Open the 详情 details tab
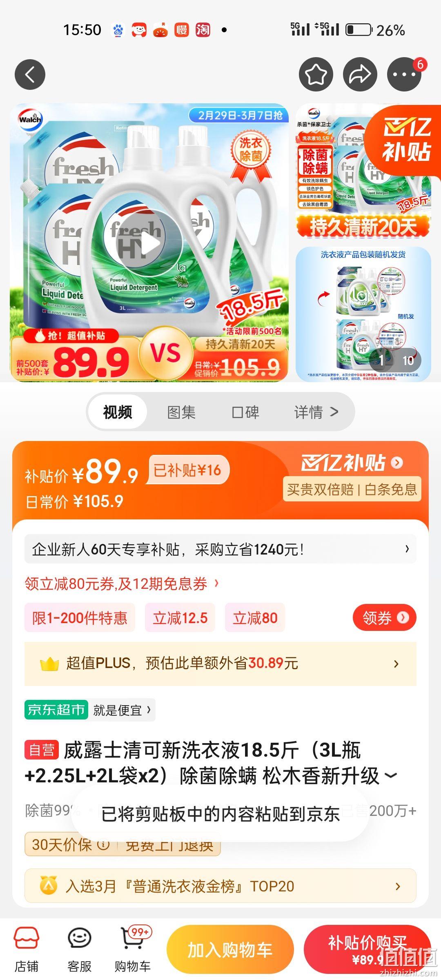 click(x=316, y=412)
